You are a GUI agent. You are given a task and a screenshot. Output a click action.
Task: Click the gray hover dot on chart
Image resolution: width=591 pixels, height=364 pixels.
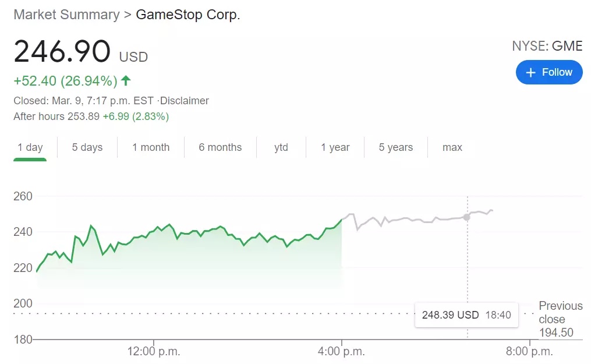pos(467,217)
